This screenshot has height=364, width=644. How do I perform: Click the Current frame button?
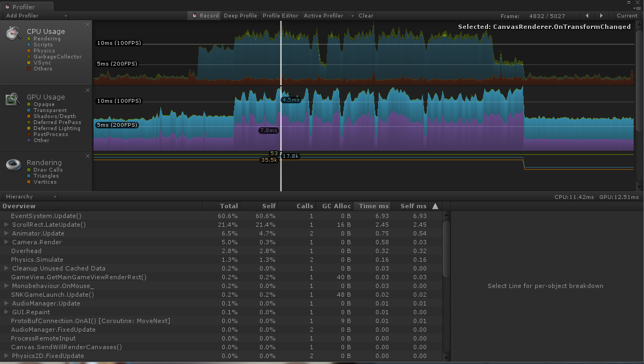[x=626, y=15]
